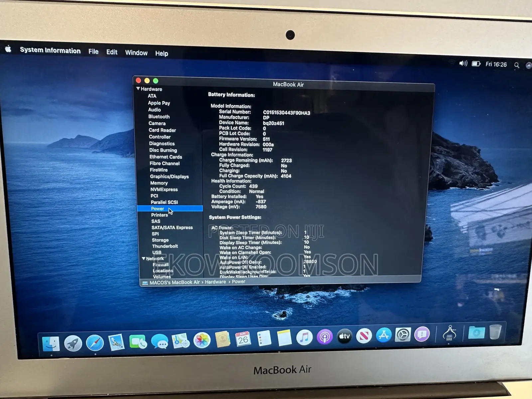Screen dimensions: 532x399
Task: Click serial number C0151530443F90HA3
Action: 286,113
